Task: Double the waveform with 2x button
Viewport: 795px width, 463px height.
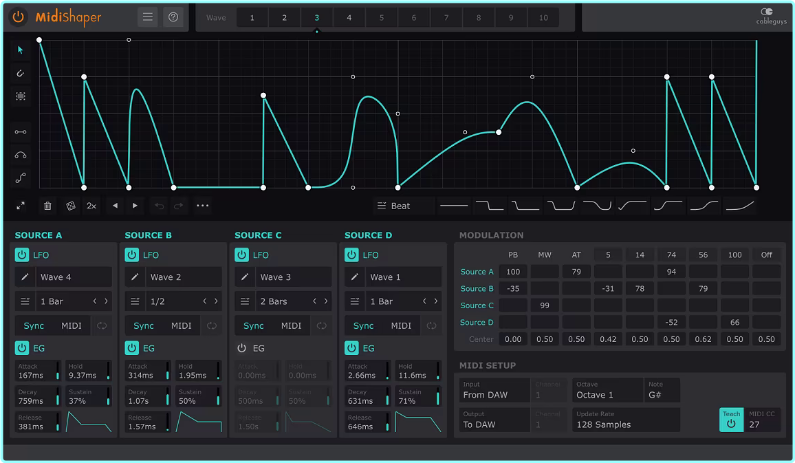Action: [x=91, y=206]
